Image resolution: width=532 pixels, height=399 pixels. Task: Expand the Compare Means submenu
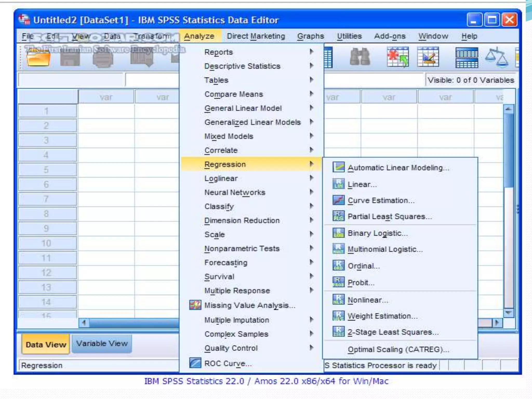tap(234, 94)
